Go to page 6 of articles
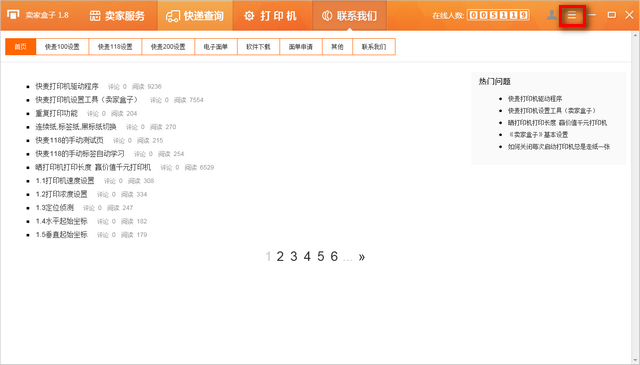 click(x=334, y=256)
